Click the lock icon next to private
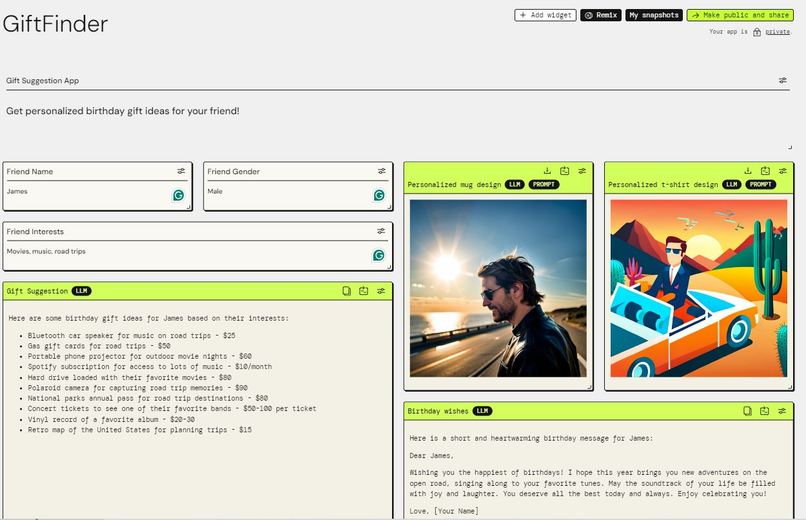806x520 pixels. pyautogui.click(x=757, y=32)
